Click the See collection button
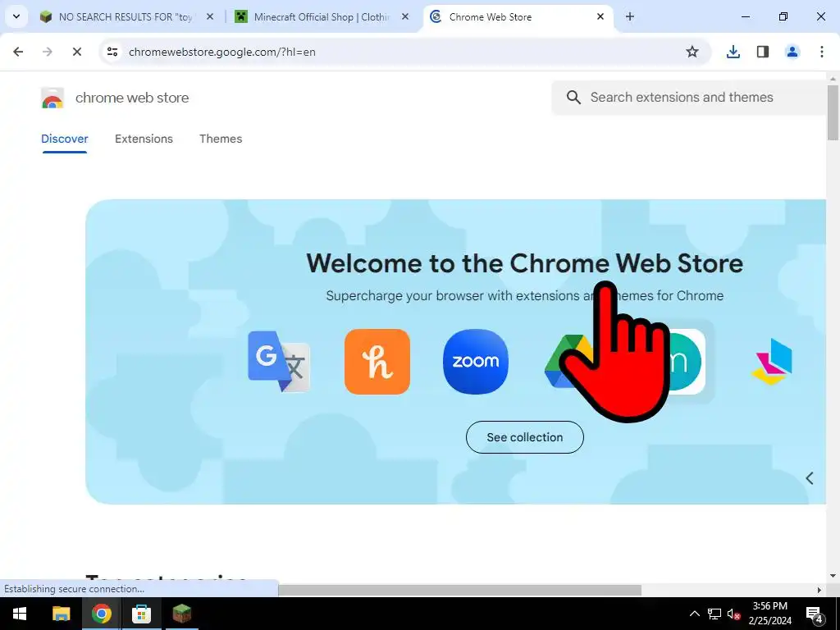Screen dimensions: 840x630 coord(524,437)
